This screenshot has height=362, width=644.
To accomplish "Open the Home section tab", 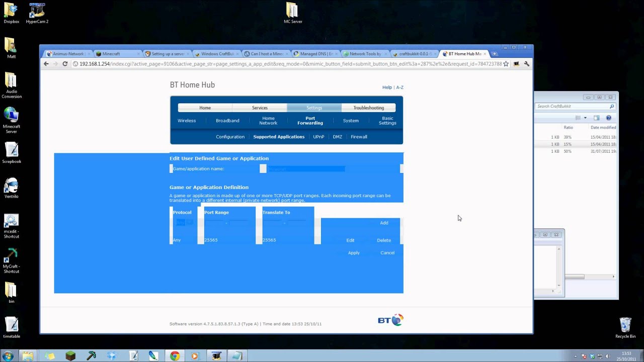I will [205, 108].
